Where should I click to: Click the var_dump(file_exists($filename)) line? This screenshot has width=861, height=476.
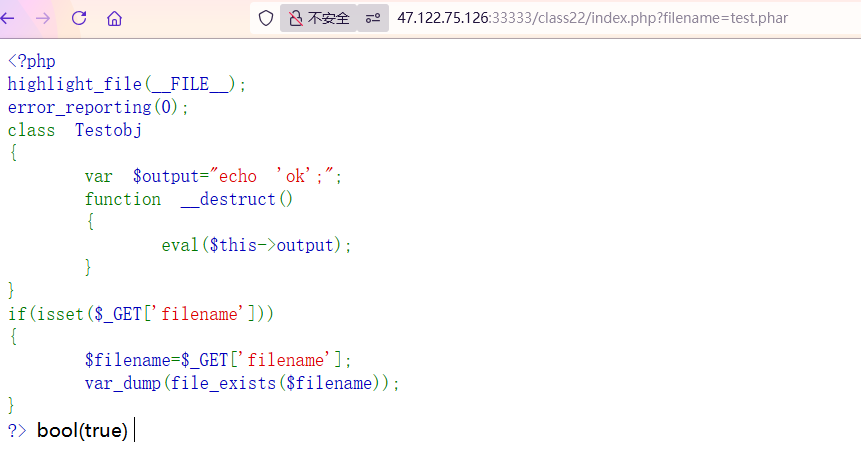(x=242, y=383)
